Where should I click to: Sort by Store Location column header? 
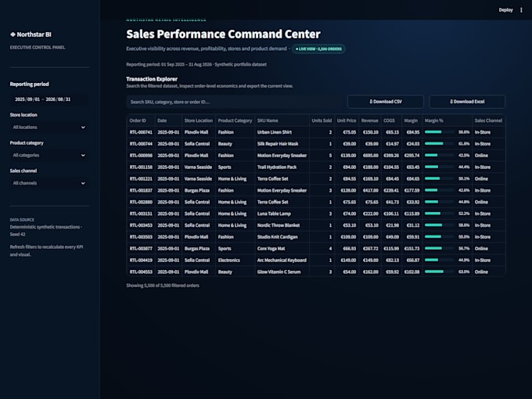(198, 120)
